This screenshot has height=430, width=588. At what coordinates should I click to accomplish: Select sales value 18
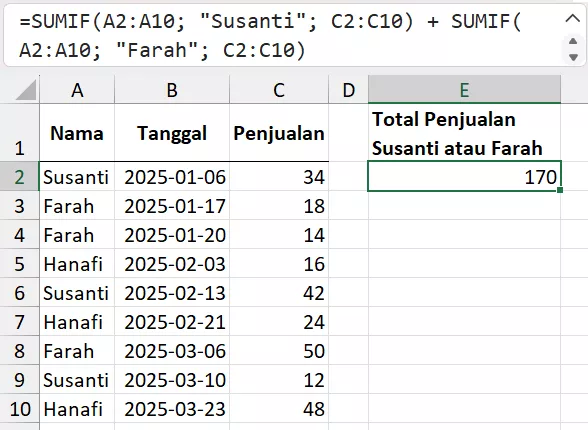pyautogui.click(x=279, y=205)
